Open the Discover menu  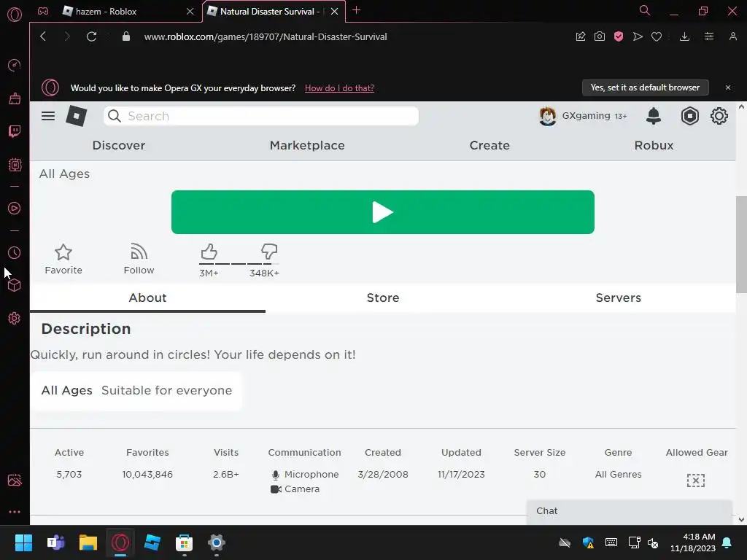point(119,145)
